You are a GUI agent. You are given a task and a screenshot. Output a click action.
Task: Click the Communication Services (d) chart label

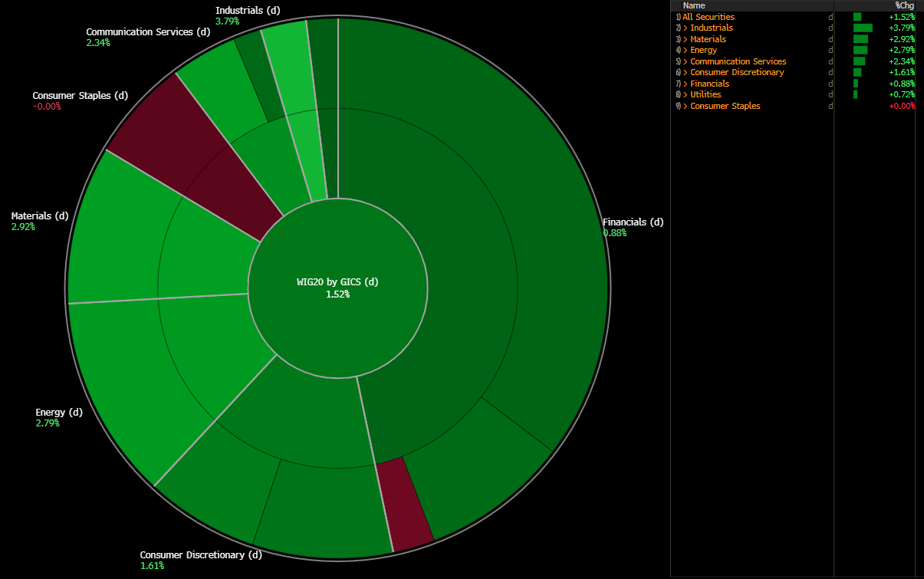[148, 32]
